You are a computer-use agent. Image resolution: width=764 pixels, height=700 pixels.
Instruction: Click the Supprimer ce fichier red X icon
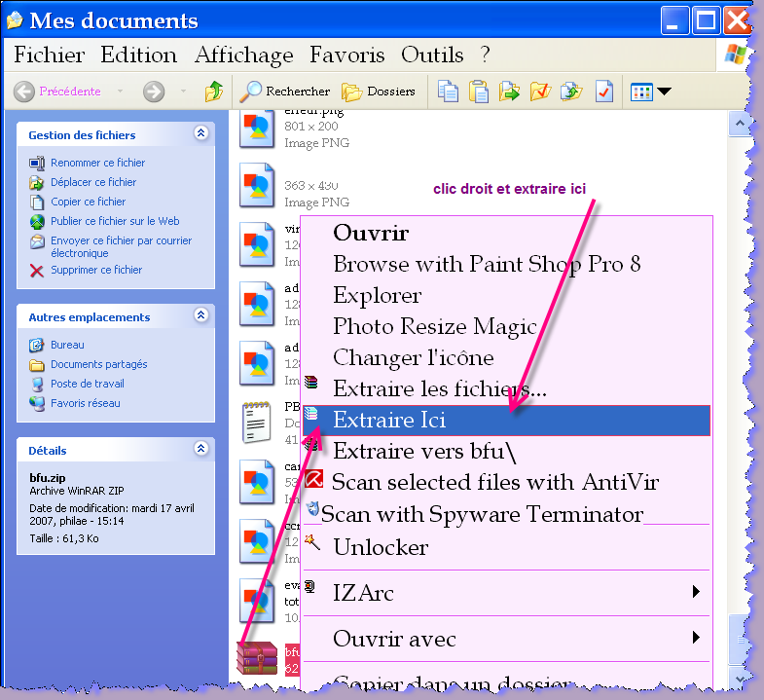37,270
